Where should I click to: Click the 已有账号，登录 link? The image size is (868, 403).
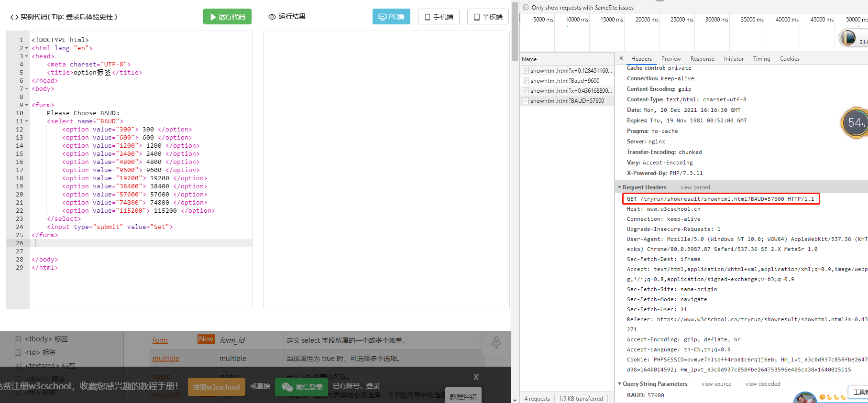tap(356, 386)
